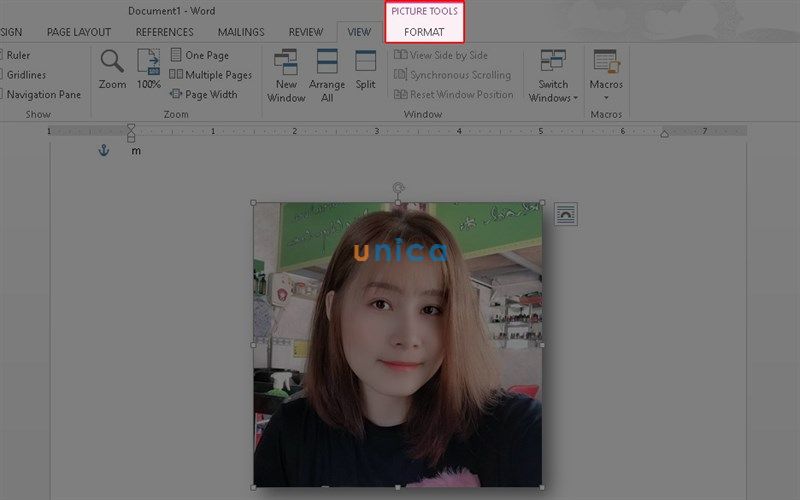Click the first line indent marker on ruler
The height and width of the screenshot is (500, 800).
131,127
